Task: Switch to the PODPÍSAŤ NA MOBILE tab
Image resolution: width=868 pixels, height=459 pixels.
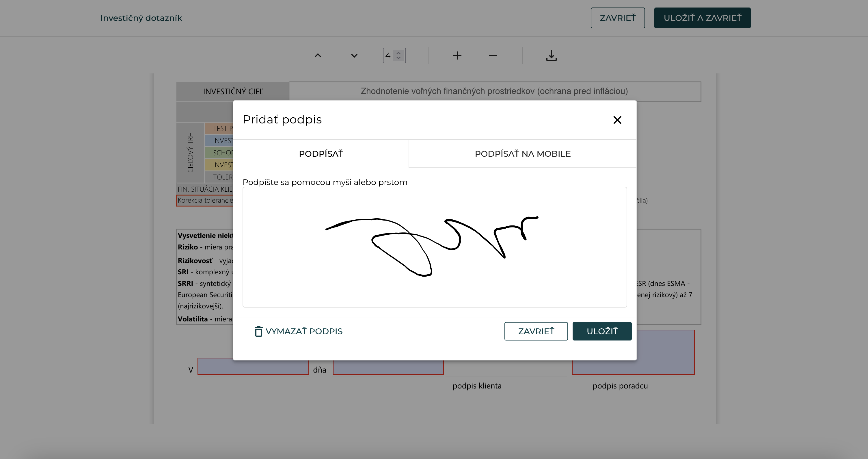Action: point(523,154)
